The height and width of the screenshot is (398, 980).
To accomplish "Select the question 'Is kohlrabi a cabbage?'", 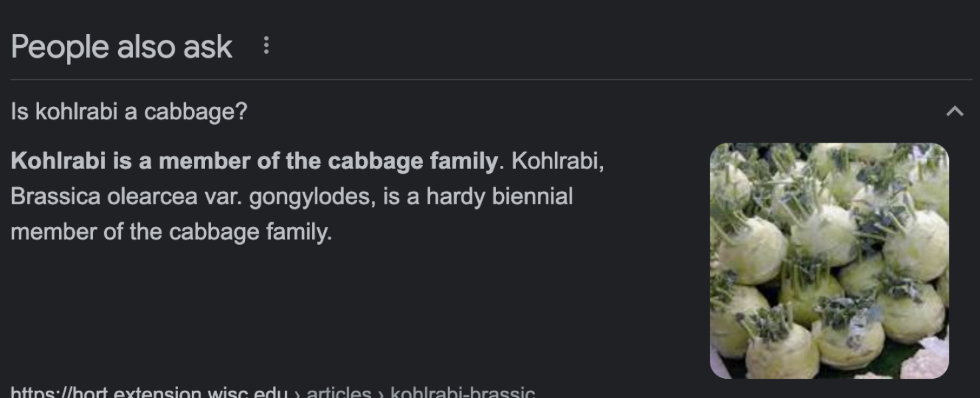I will 130,112.
